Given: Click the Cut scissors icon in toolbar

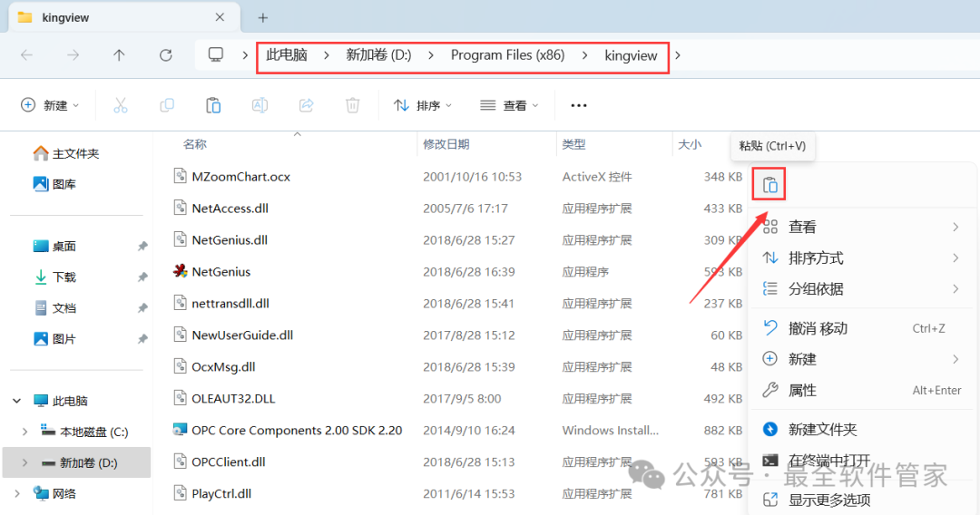Looking at the screenshot, I should [121, 105].
